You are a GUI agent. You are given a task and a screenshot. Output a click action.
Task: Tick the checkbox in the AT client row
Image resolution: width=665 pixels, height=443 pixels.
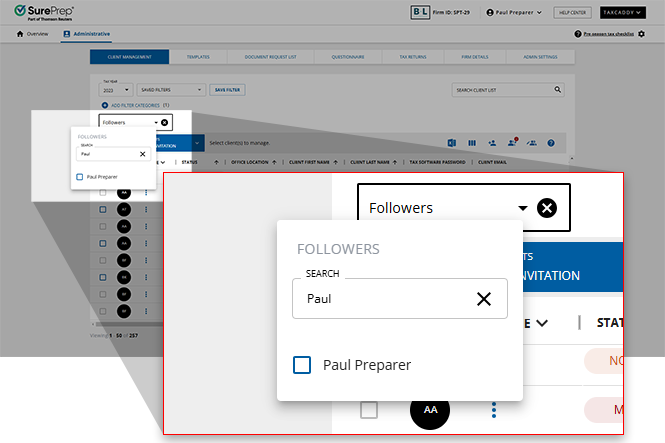click(x=103, y=209)
